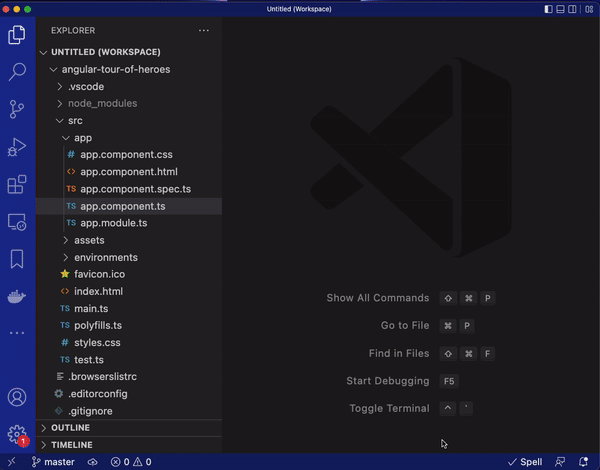Image resolution: width=600 pixels, height=470 pixels.
Task: Open the Bookmarks view
Action: tap(17, 259)
